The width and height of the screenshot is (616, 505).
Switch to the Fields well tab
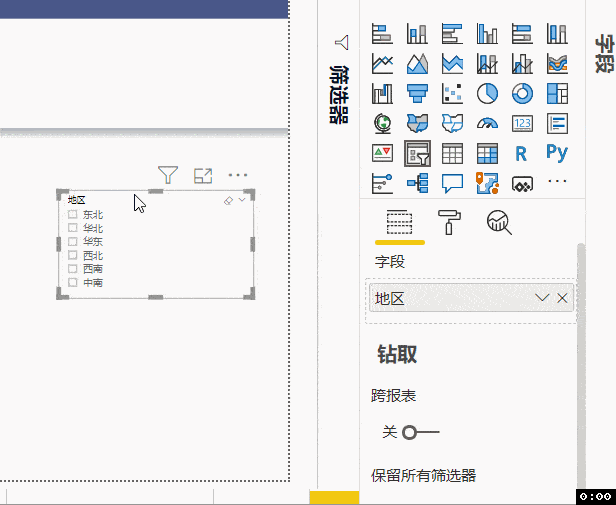click(400, 222)
